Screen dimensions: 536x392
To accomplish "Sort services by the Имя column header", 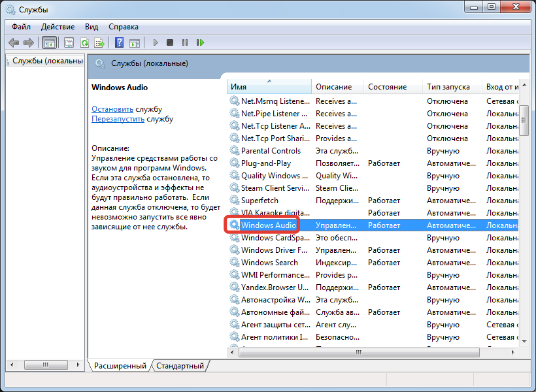I will (268, 87).
